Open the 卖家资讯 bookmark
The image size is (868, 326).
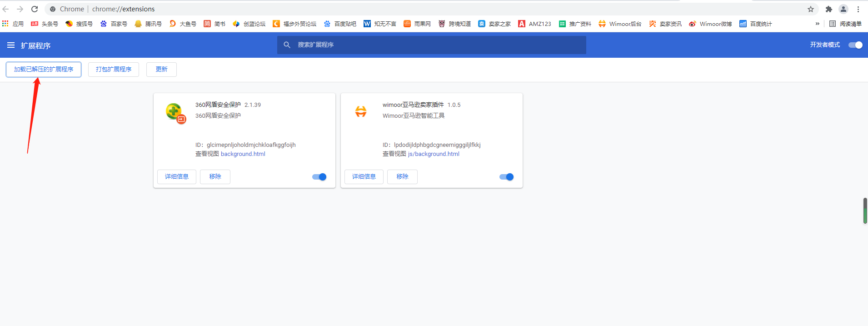pos(665,24)
